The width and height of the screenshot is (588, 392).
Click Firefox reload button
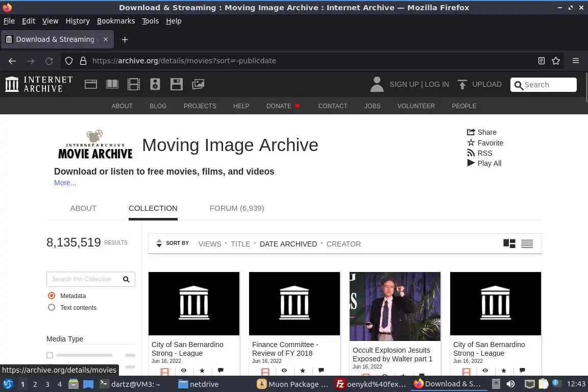pos(49,61)
